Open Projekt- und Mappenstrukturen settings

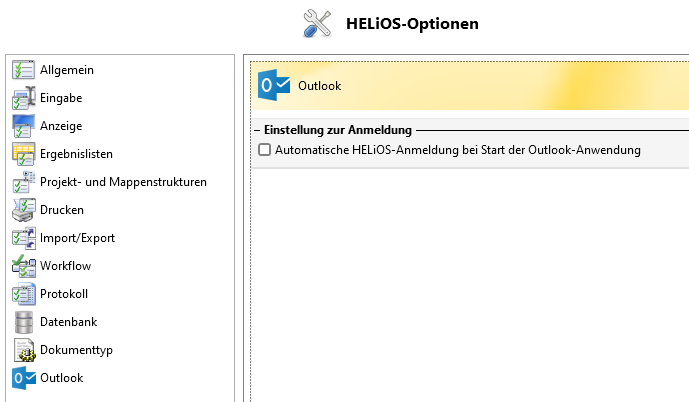(123, 182)
